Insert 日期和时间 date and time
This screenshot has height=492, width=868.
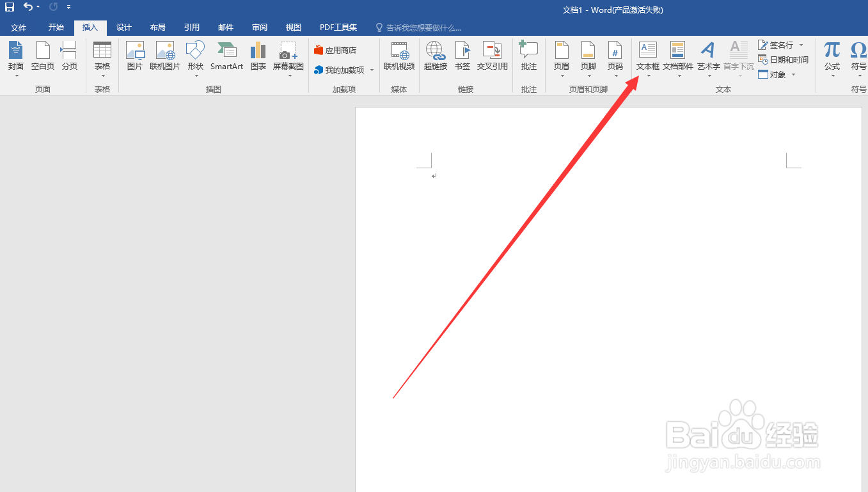[784, 60]
